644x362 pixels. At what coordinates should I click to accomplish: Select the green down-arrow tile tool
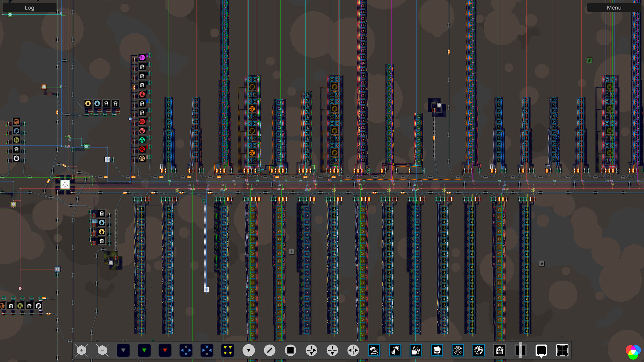pyautogui.click(x=144, y=351)
